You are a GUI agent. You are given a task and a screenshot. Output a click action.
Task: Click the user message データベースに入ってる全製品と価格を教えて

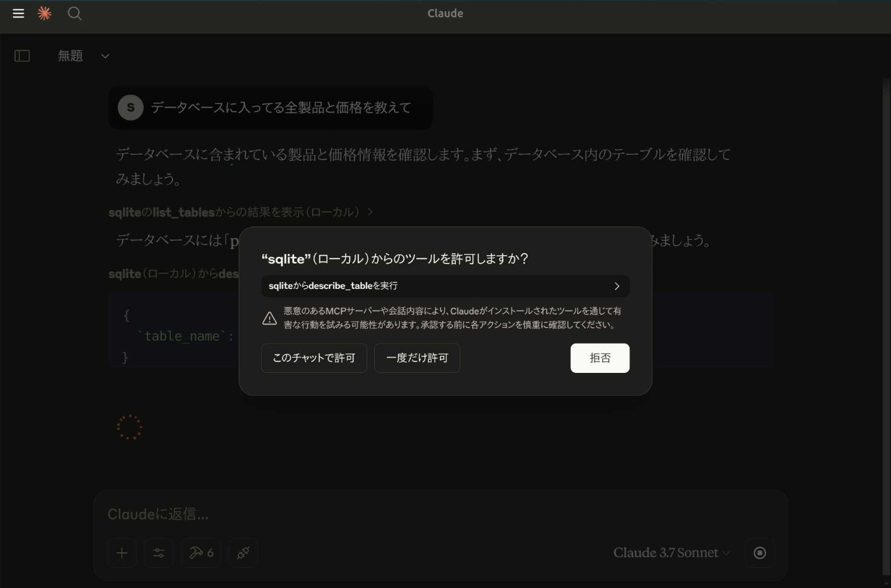point(281,108)
